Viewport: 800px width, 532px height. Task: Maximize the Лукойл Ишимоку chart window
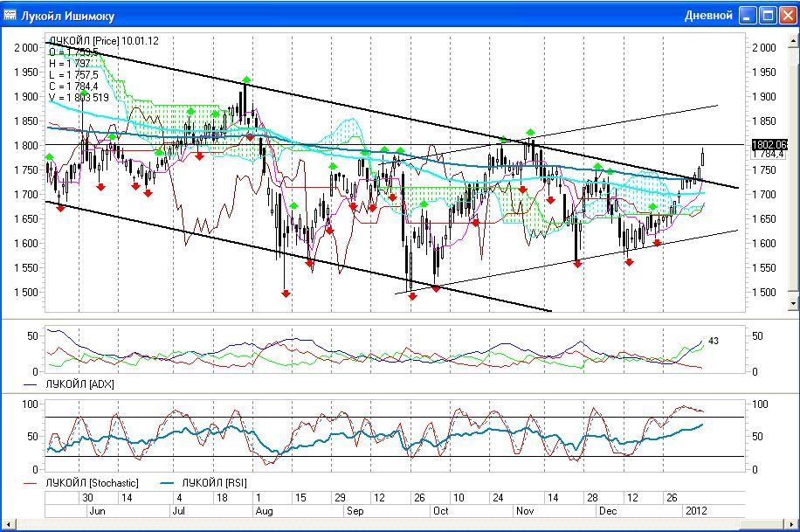pyautogui.click(x=768, y=16)
